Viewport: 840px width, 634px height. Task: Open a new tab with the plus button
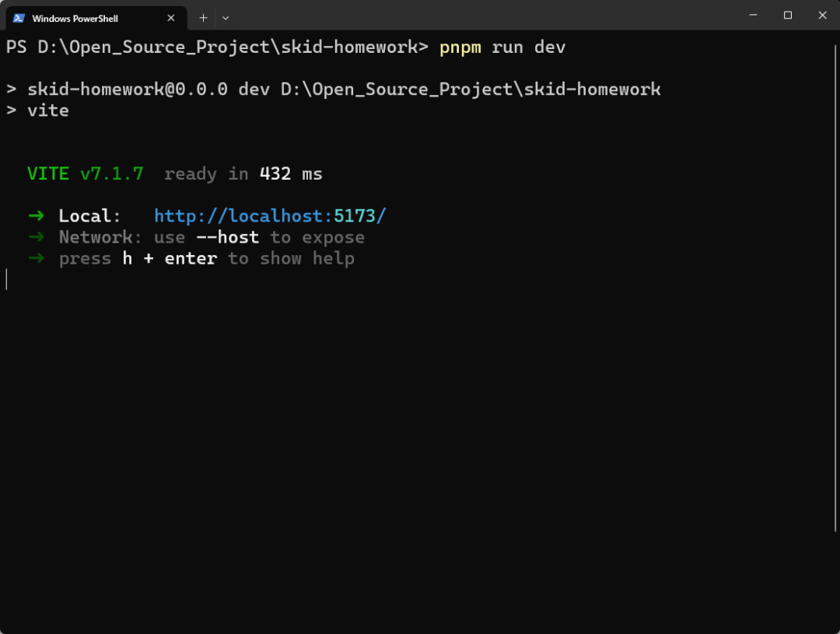coord(204,17)
